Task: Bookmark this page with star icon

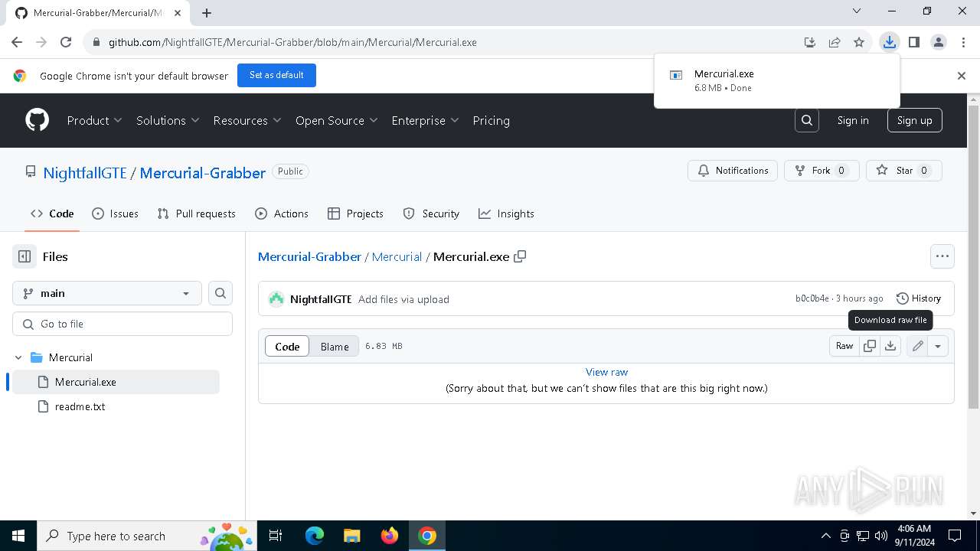Action: pyautogui.click(x=859, y=42)
